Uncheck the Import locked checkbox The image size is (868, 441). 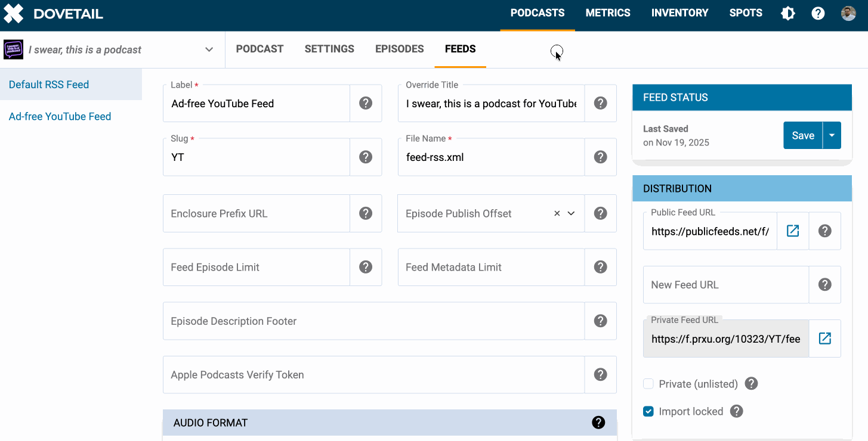(648, 411)
